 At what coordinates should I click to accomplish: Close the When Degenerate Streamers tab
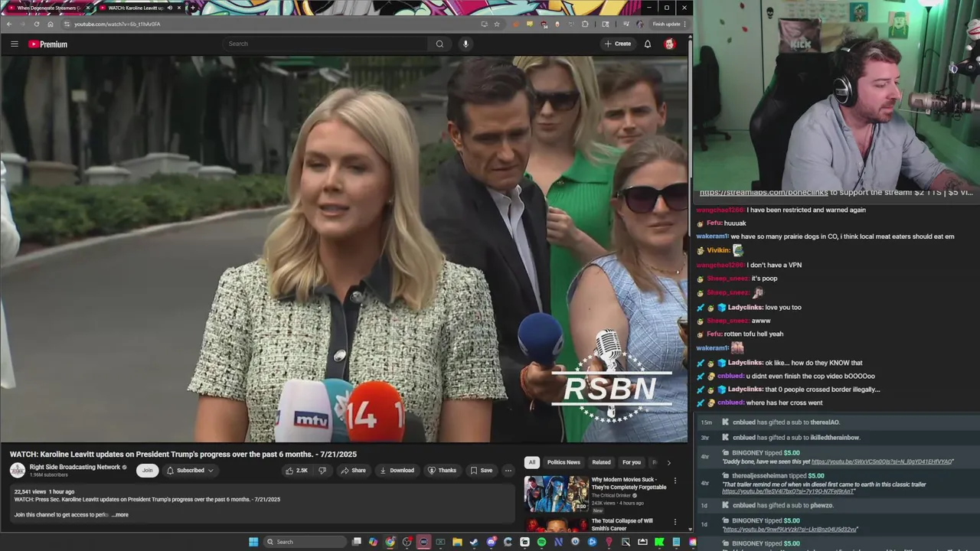tap(88, 8)
